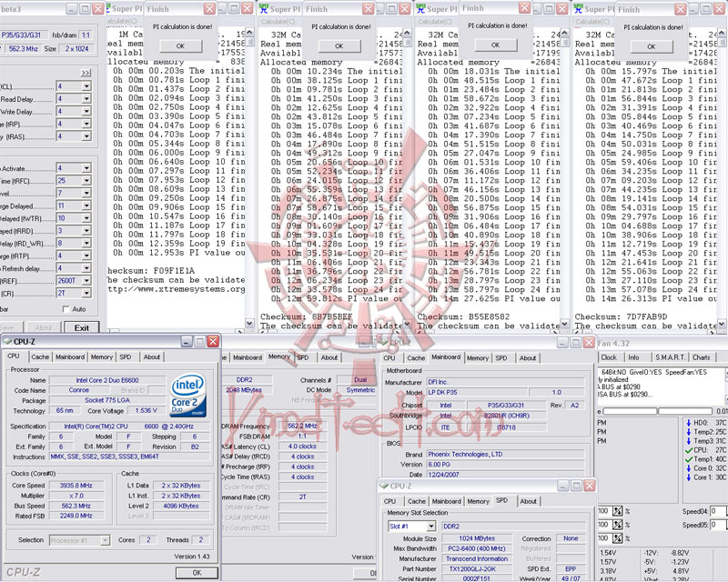Click the scroll-up arrow of the 1M Super PI window

pyautogui.click(x=249, y=32)
